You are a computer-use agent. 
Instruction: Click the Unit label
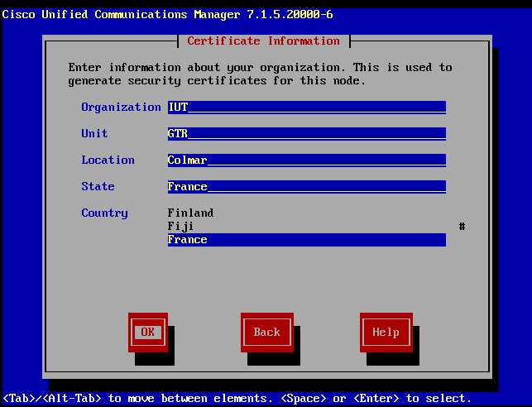click(x=94, y=134)
